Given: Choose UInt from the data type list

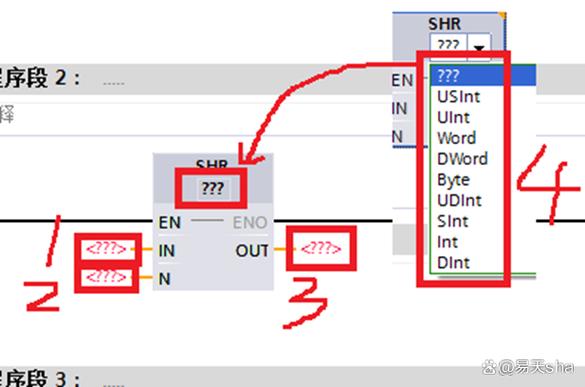Looking at the screenshot, I should 453,118.
